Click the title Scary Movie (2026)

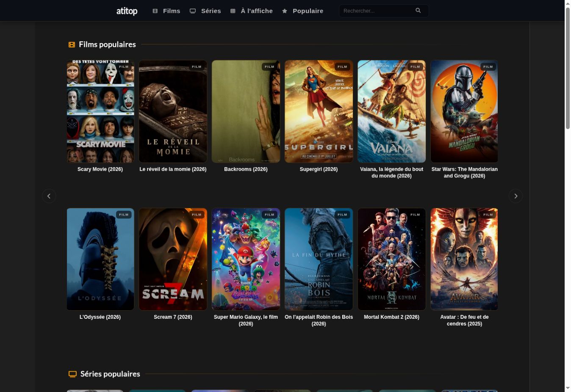(100, 169)
